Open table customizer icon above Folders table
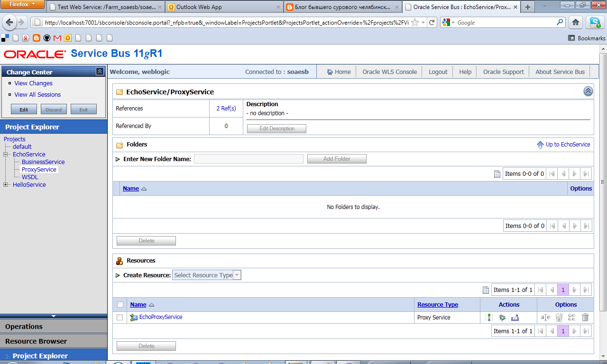This screenshot has height=364, width=607. [x=497, y=174]
